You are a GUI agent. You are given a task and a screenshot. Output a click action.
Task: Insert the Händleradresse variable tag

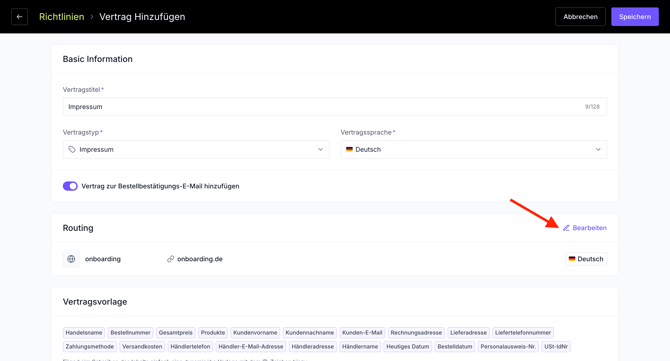point(313,346)
